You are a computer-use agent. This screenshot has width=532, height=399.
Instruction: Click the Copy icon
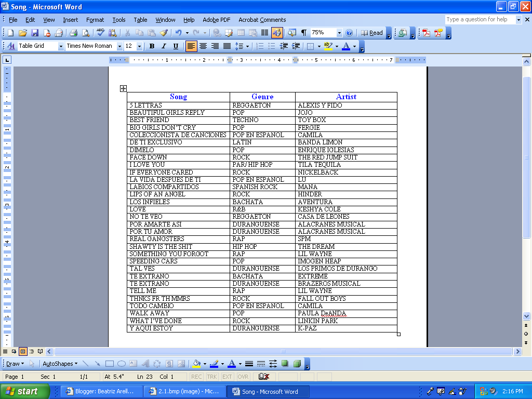coord(139,33)
